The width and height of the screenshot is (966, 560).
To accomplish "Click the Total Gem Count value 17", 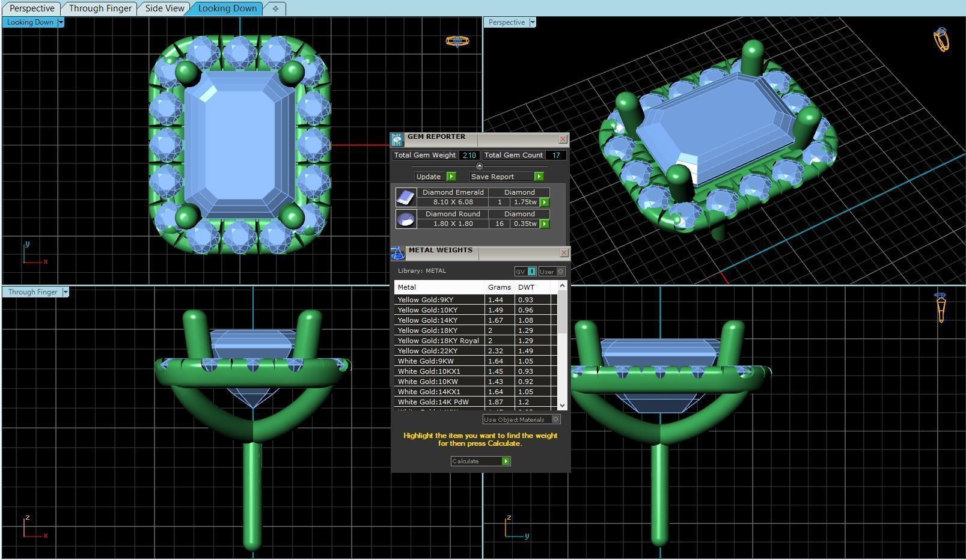I will click(x=556, y=155).
